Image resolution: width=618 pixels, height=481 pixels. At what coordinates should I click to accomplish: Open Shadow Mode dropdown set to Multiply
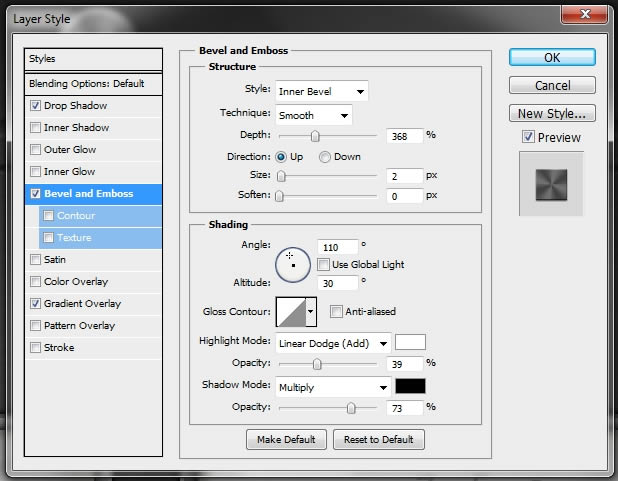(x=333, y=387)
